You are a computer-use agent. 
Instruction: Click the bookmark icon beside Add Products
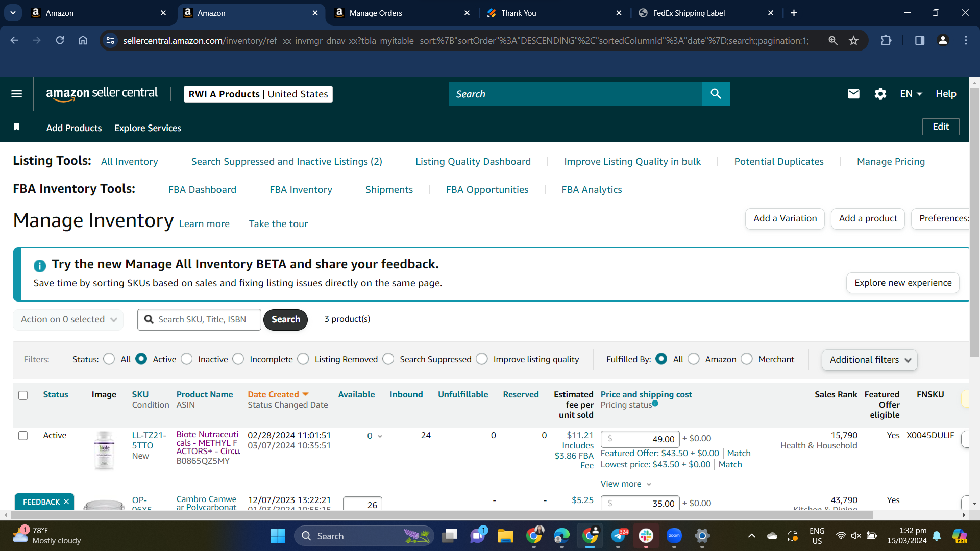[x=16, y=127]
